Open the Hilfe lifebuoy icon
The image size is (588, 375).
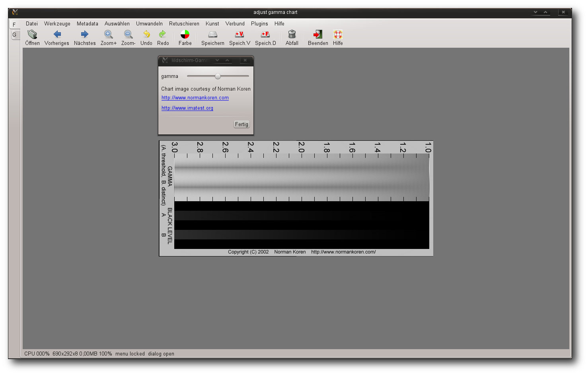click(x=338, y=35)
